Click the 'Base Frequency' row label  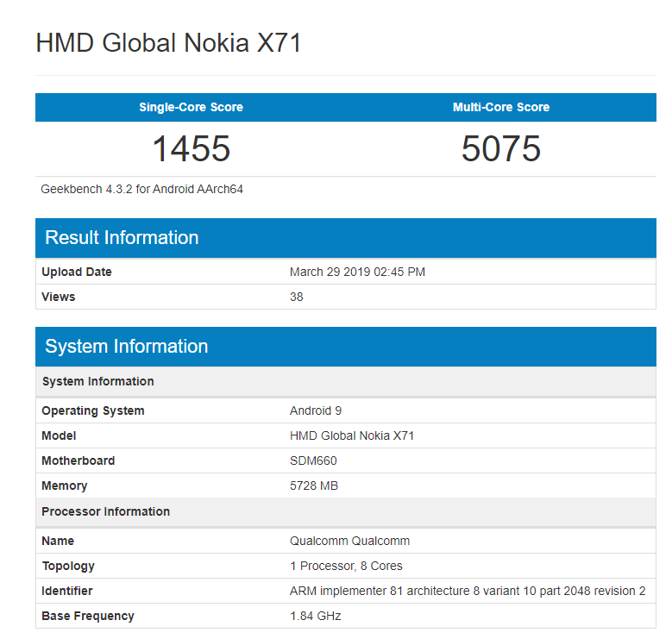coord(88,616)
